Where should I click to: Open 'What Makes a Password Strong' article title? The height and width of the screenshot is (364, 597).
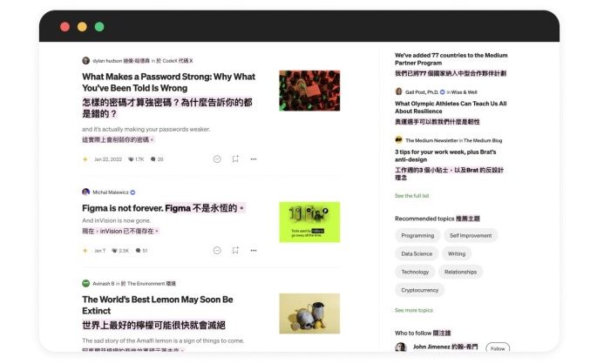click(169, 82)
